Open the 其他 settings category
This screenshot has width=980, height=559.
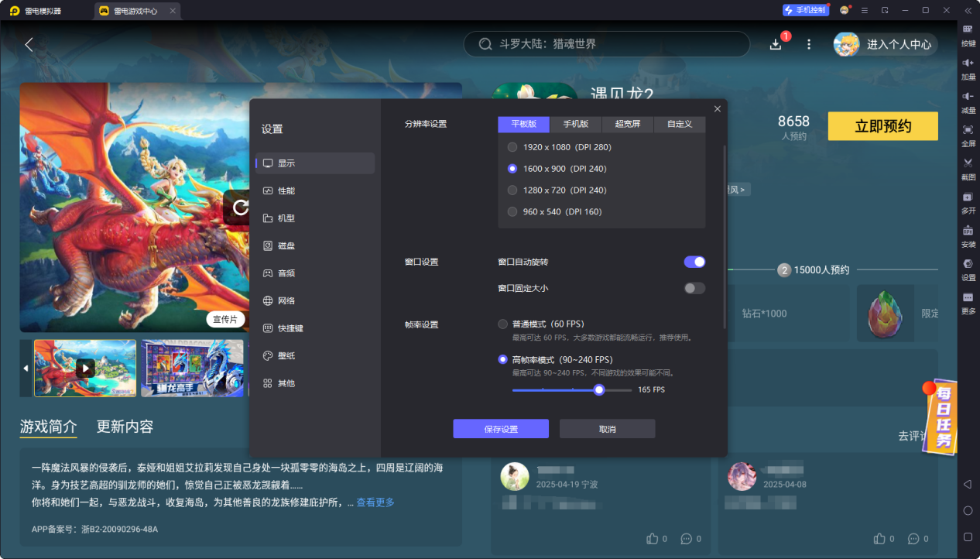(315, 383)
